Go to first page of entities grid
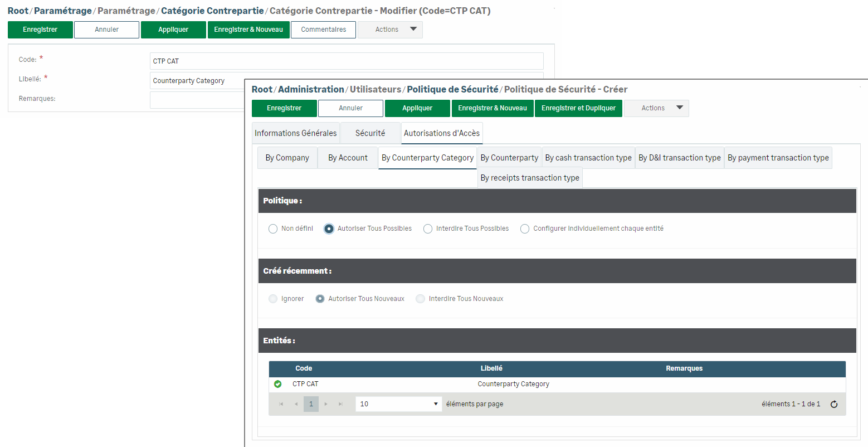 point(281,404)
